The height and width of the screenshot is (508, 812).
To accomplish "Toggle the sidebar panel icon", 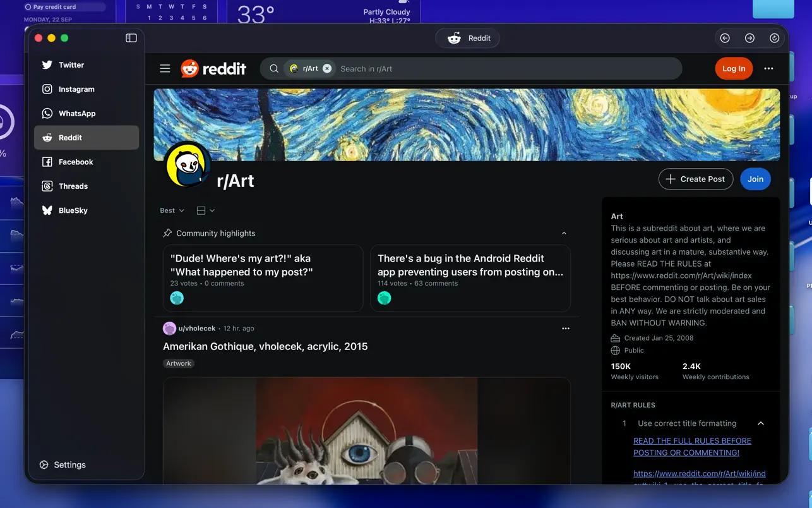I will point(131,38).
